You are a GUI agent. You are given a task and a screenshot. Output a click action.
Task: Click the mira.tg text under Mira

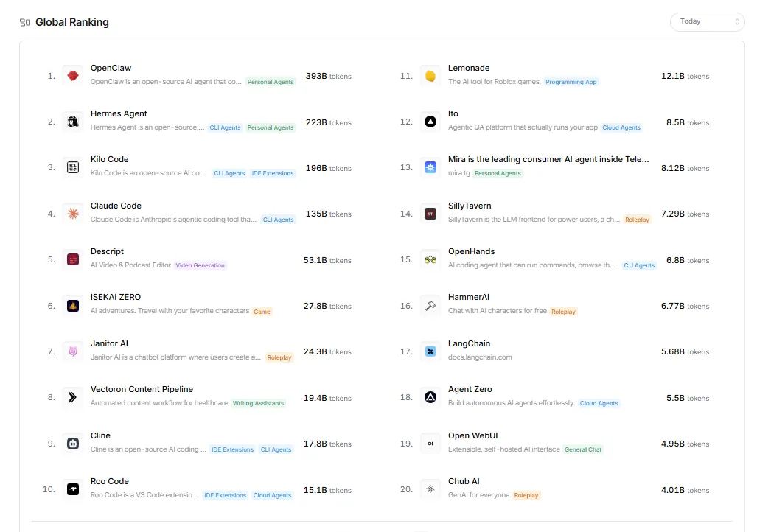458,173
